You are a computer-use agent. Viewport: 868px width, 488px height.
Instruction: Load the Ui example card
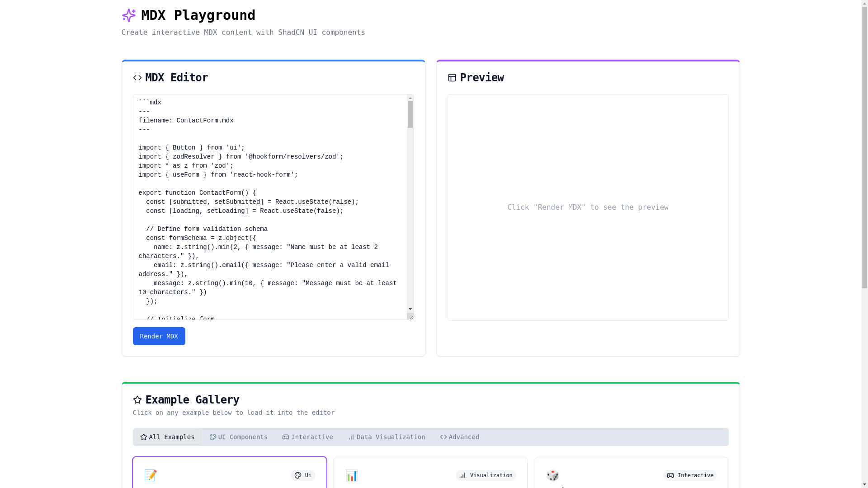(230, 473)
